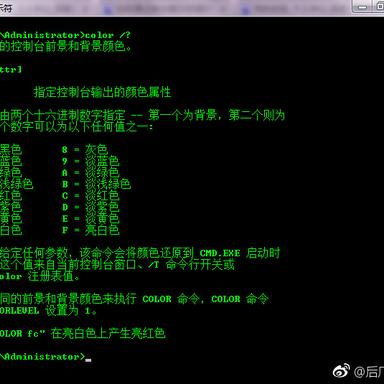Click the '注册表值。' line

click(x=40, y=276)
